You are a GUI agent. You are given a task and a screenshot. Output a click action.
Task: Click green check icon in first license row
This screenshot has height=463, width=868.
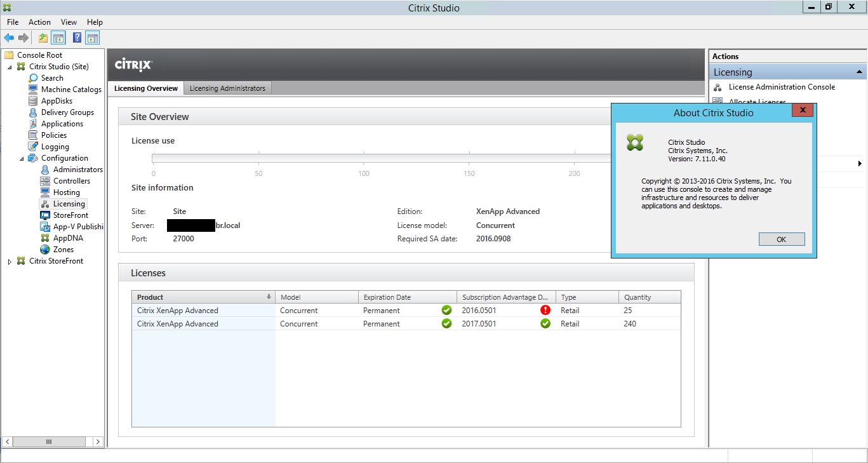(x=446, y=311)
